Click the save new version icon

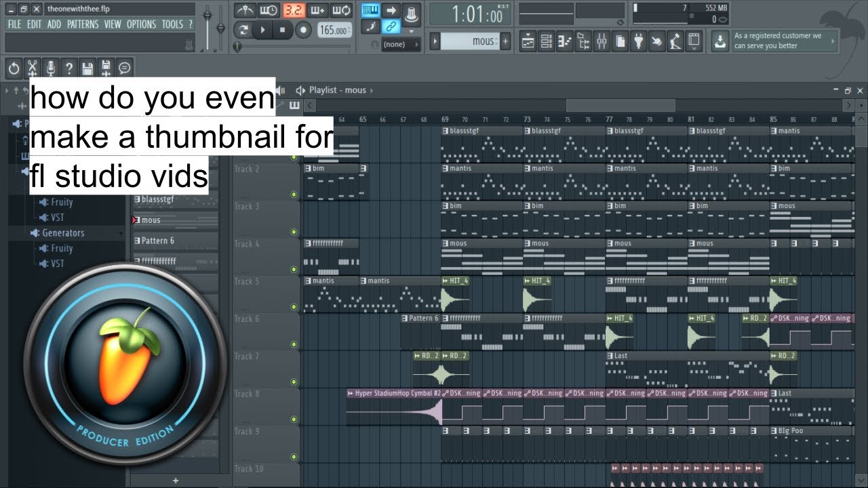[x=106, y=68]
